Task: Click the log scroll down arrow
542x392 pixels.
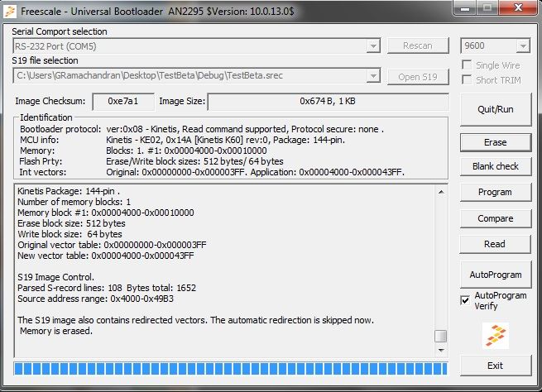Action: (x=441, y=350)
